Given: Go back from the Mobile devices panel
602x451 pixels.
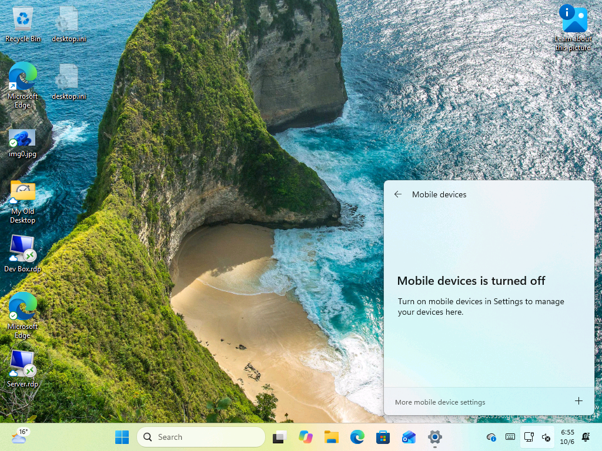Looking at the screenshot, I should (x=398, y=194).
